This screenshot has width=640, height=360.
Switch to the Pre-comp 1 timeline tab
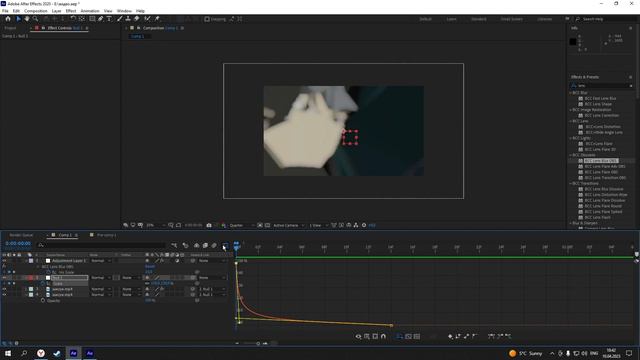(106, 235)
